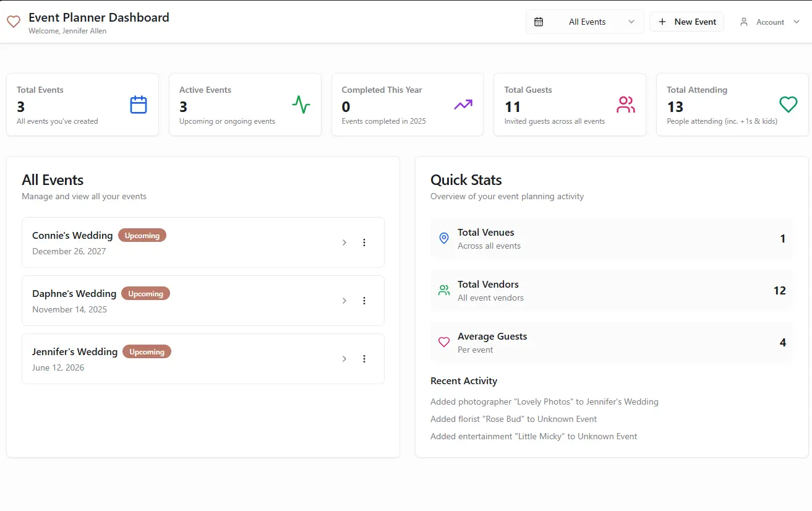Open Connie's Wedding via its chevron arrow

pos(344,243)
